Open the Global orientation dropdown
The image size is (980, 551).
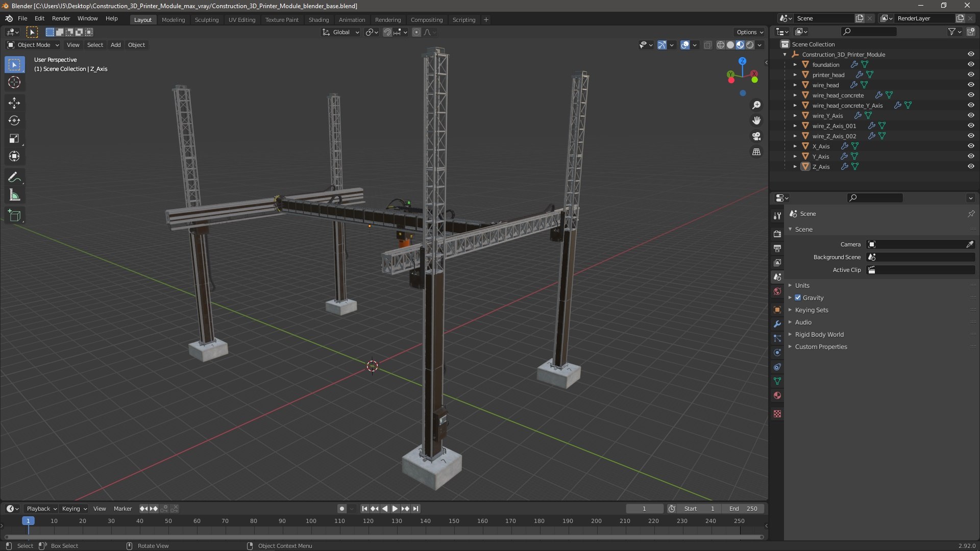[x=341, y=32]
